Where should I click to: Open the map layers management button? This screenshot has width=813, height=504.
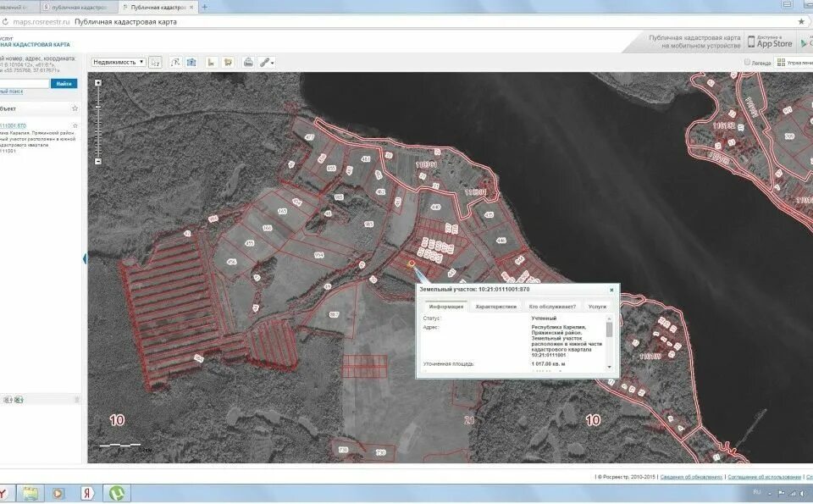794,62
